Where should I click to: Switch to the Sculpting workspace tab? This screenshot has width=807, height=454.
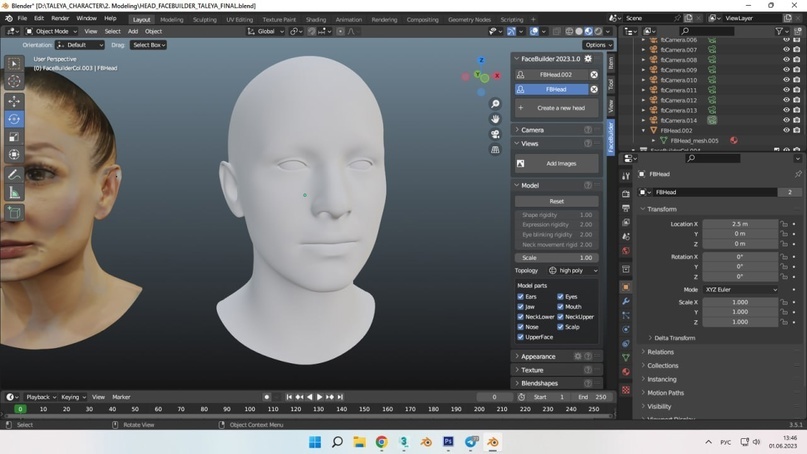[204, 19]
